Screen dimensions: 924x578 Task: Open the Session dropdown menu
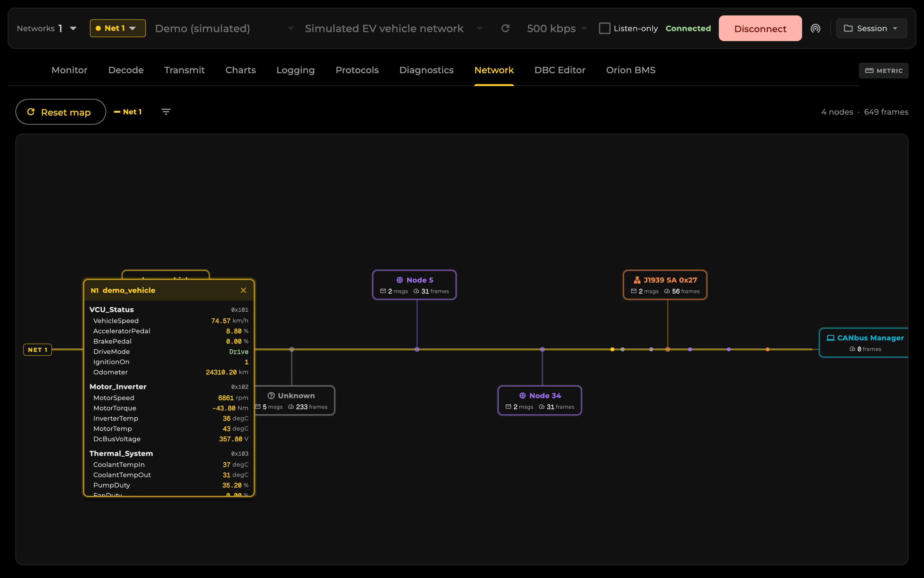pos(871,28)
